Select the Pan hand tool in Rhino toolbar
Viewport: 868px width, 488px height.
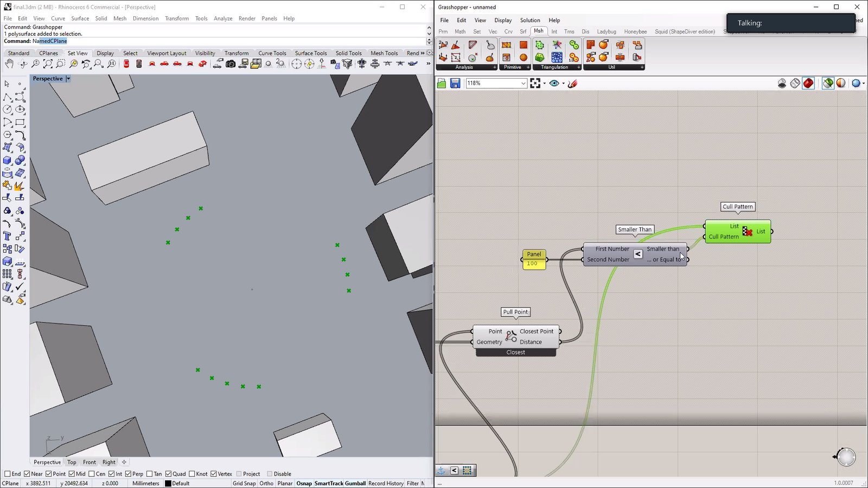(9, 64)
